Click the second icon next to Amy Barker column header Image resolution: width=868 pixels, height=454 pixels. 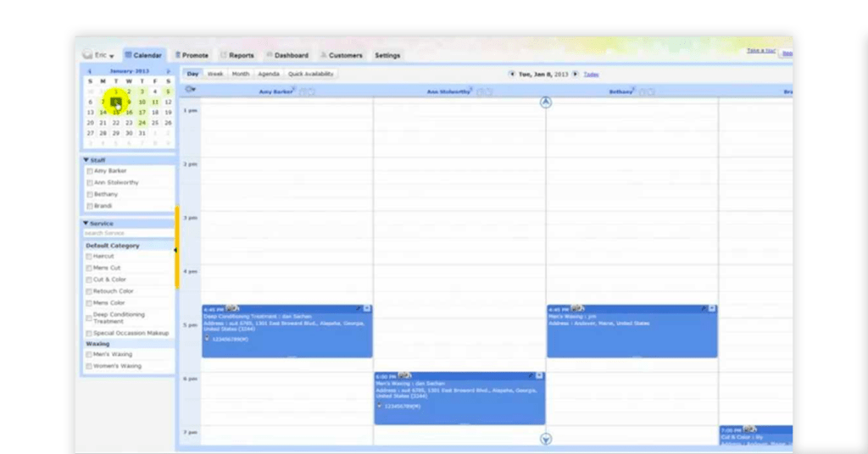[312, 91]
